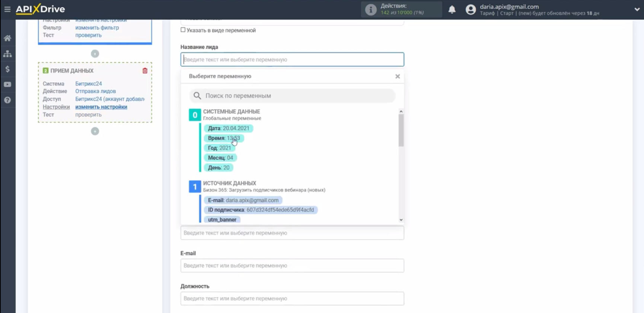Click the 'Поиск по переменным' search field
This screenshot has height=313, width=644.
coord(292,96)
